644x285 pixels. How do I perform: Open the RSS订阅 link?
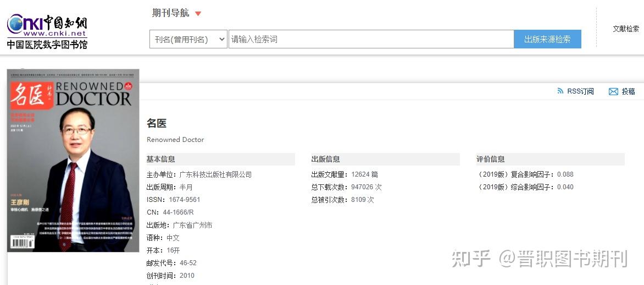tap(580, 91)
